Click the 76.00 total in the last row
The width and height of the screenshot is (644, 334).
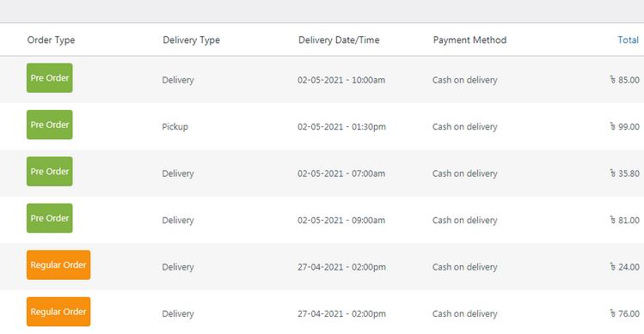click(x=625, y=314)
